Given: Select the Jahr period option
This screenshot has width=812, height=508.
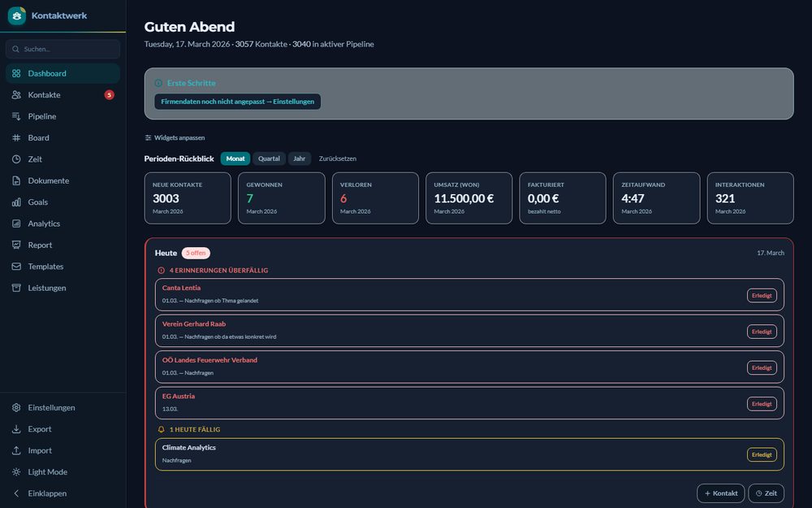Looking at the screenshot, I should coord(300,158).
